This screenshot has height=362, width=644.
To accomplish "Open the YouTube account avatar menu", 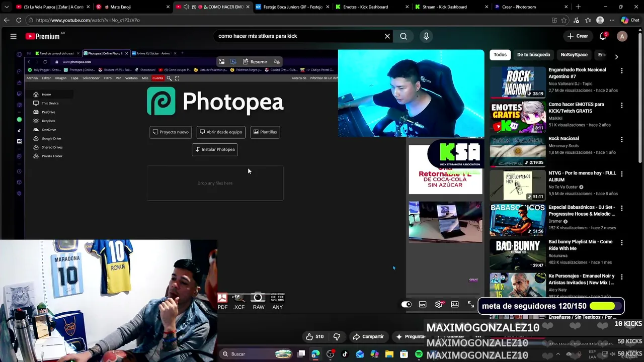I will (x=622, y=36).
